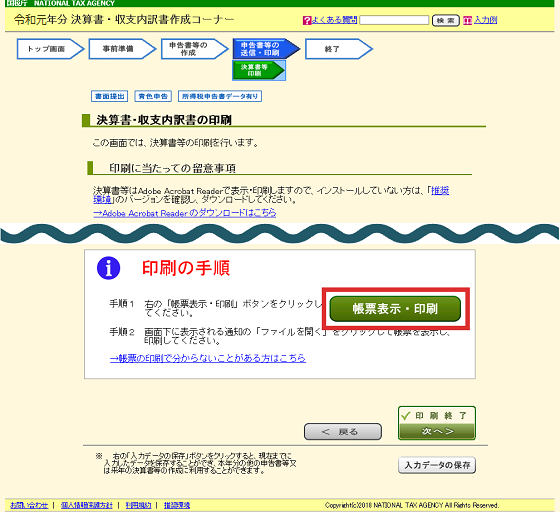Open the 入力例 link
Screen dimensions: 560x512
point(485,20)
